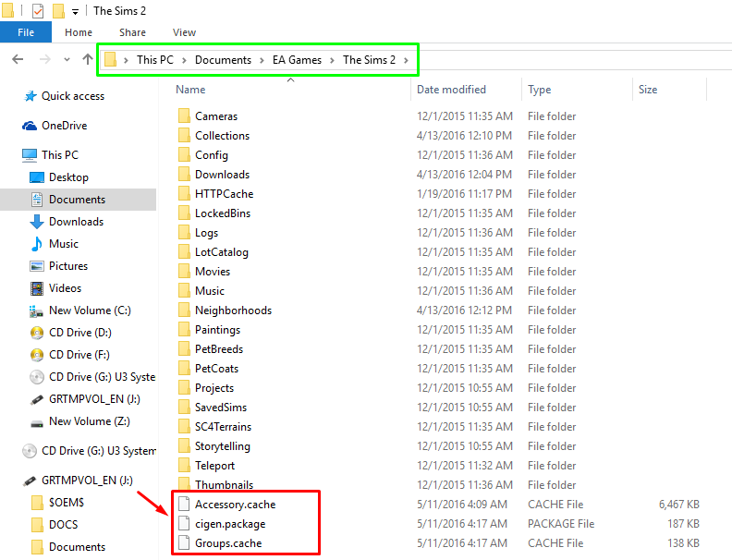Viewport: 732px width, 560px height.
Task: Click the Properties quick access icon
Action: [37, 11]
